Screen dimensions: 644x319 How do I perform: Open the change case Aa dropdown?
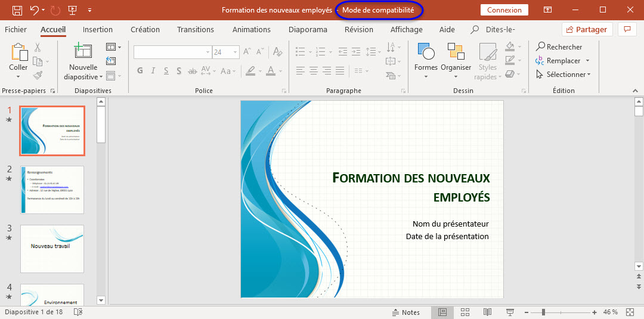(228, 70)
